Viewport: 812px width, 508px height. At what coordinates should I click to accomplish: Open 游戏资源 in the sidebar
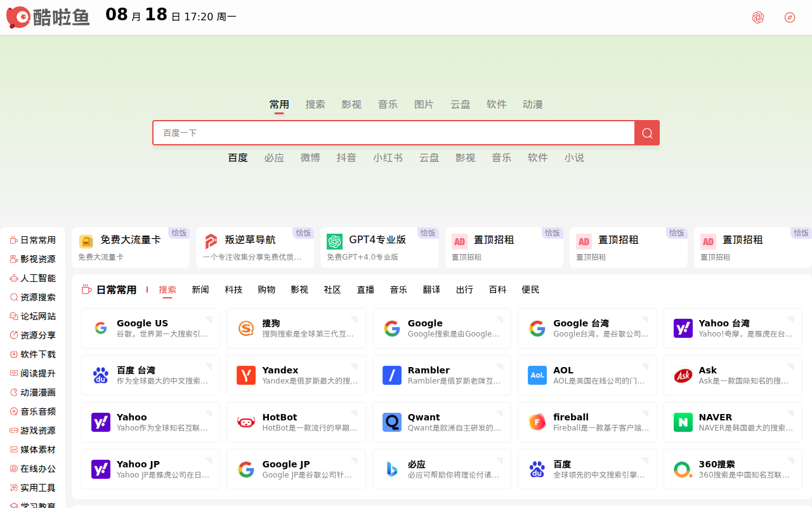coord(33,431)
